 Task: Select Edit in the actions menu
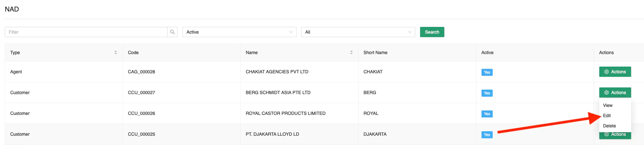coord(607,116)
